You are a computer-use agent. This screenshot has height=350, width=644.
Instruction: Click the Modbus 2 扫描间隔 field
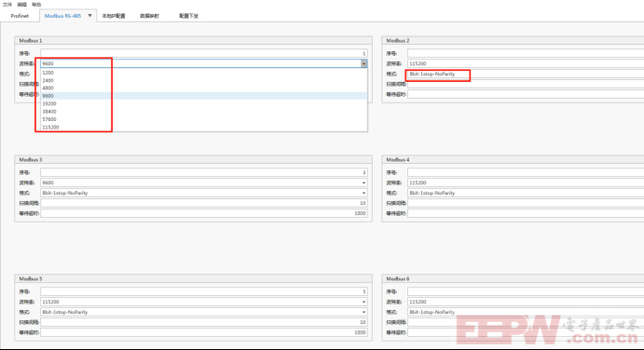click(526, 84)
